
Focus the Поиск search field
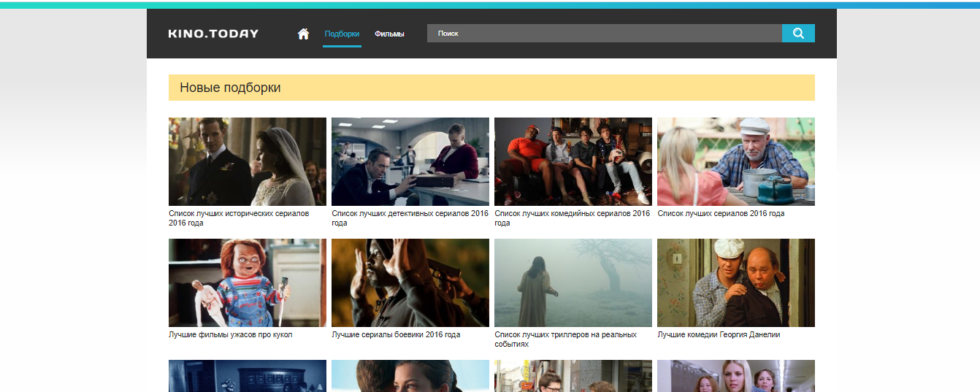point(604,34)
